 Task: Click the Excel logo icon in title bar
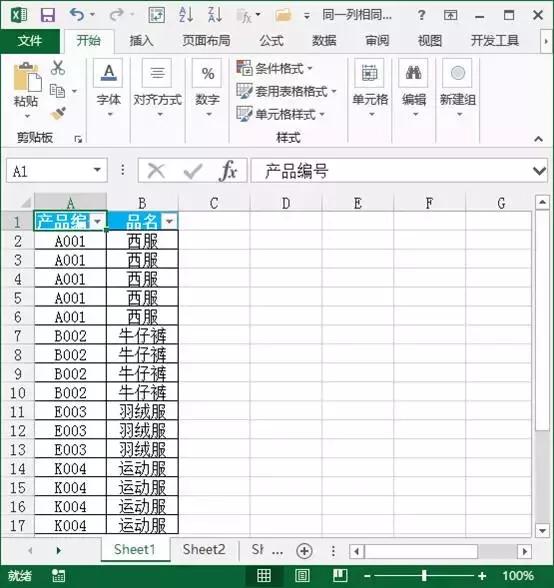[19, 15]
